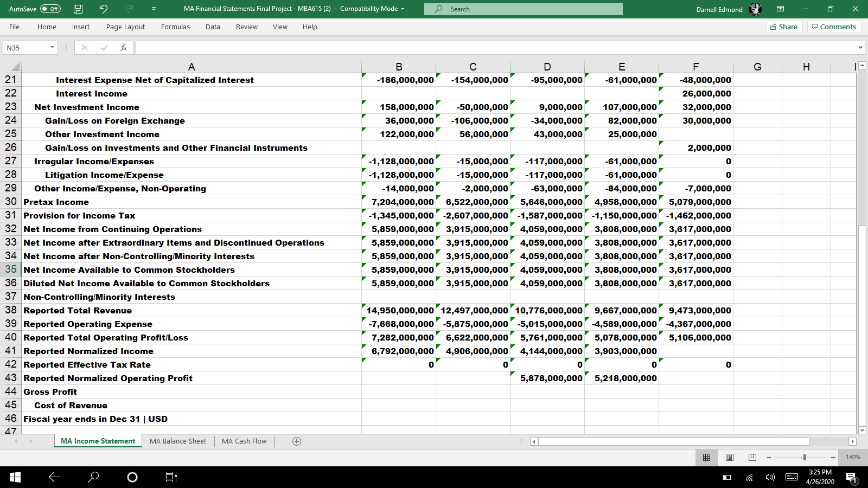Click horizontal scrollbar right arrow
The height and width of the screenshot is (488, 868).
[852, 441]
